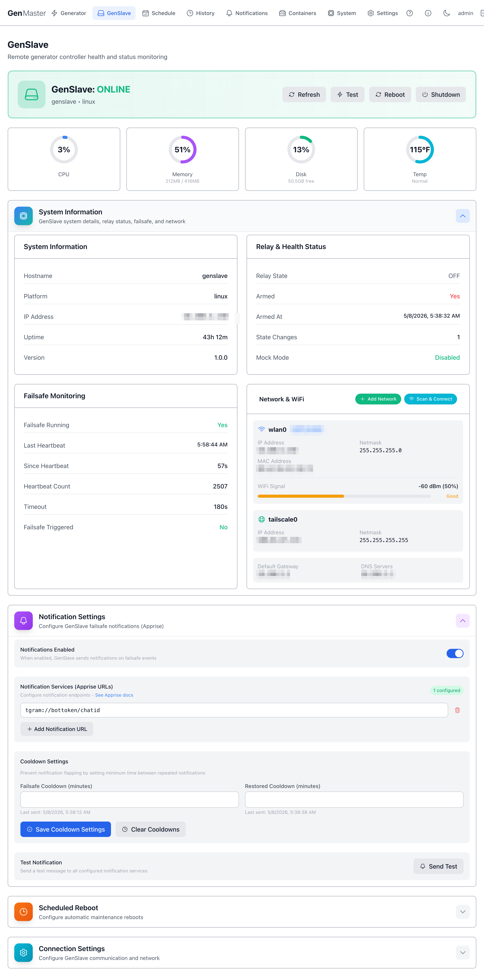This screenshot has height=980, width=484.
Task: Collapse the Notification Settings section
Action: click(x=462, y=620)
